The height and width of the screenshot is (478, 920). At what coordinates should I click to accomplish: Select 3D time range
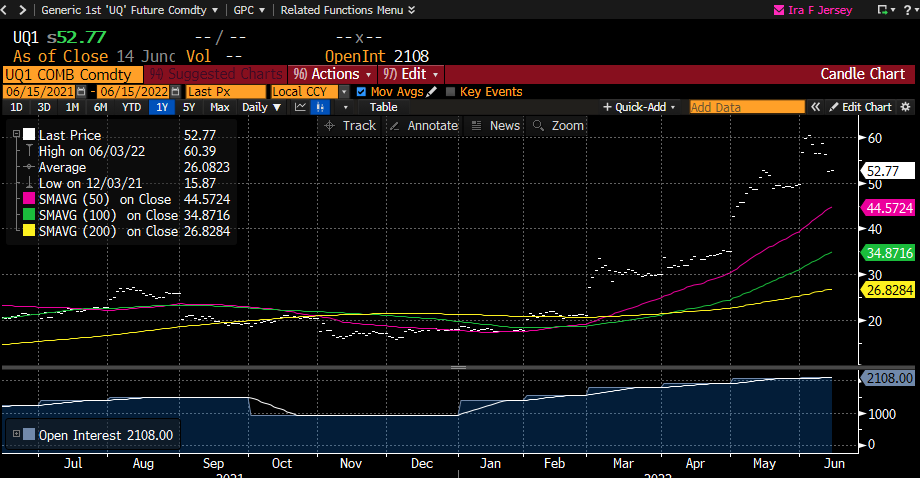[44, 107]
